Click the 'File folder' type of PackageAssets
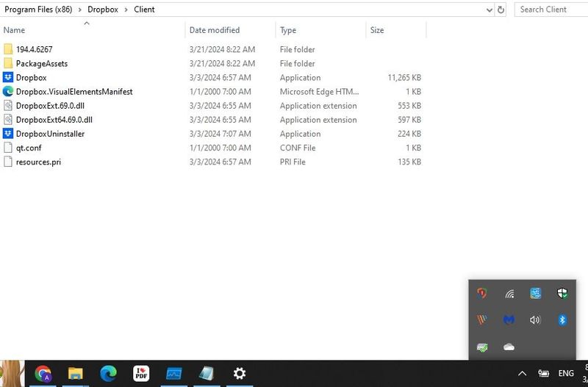 (x=297, y=63)
